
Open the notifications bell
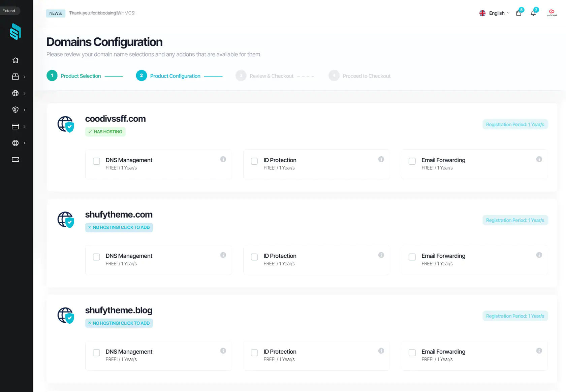click(x=533, y=13)
